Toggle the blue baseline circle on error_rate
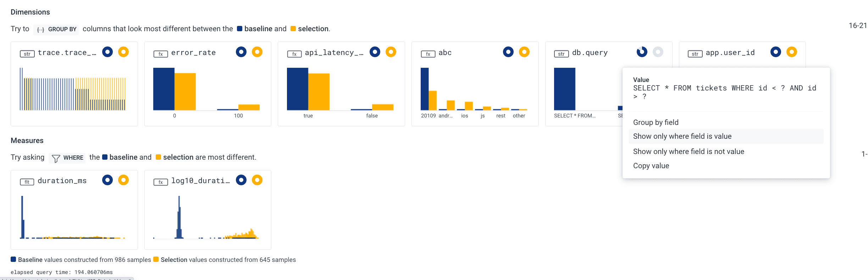The width and height of the screenshot is (868, 280). coord(241,52)
